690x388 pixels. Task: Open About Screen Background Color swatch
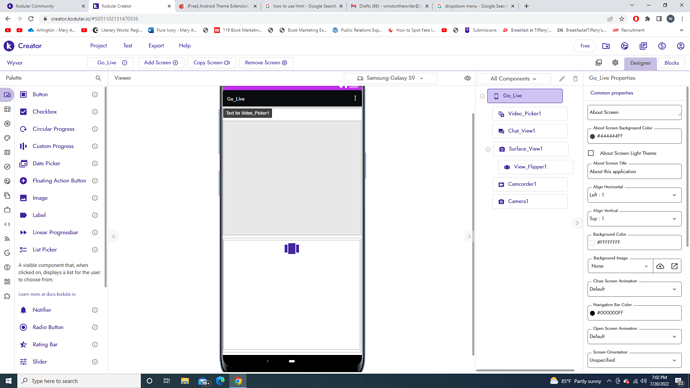point(592,136)
